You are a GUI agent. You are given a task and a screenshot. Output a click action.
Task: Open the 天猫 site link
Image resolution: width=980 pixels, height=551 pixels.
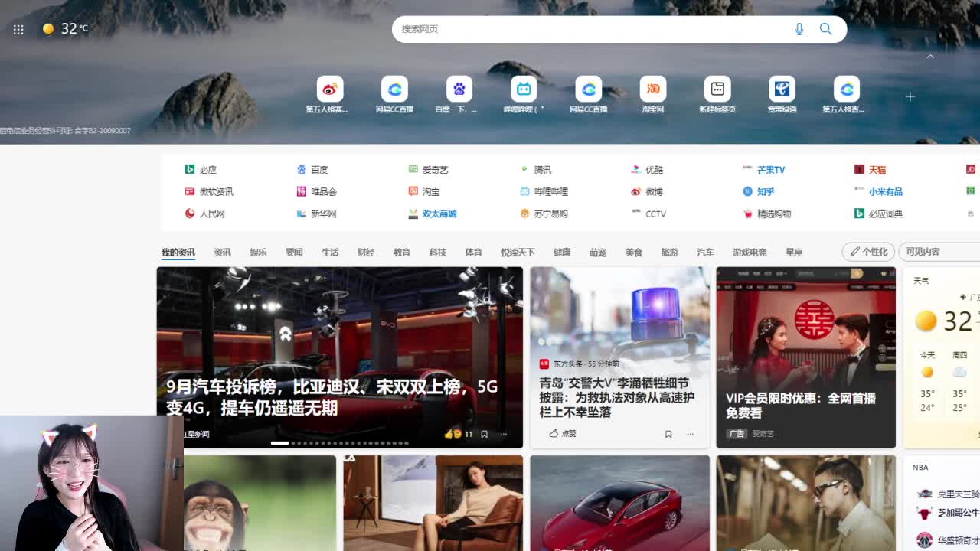pyautogui.click(x=871, y=169)
